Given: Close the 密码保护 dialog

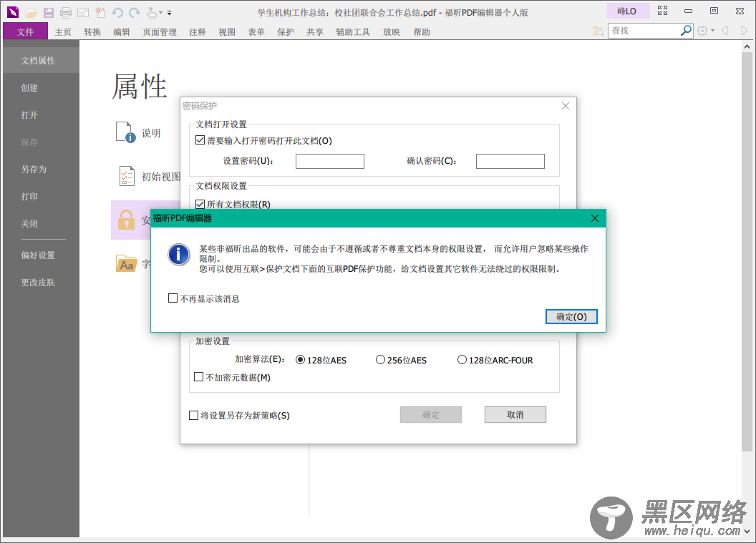Looking at the screenshot, I should point(566,106).
